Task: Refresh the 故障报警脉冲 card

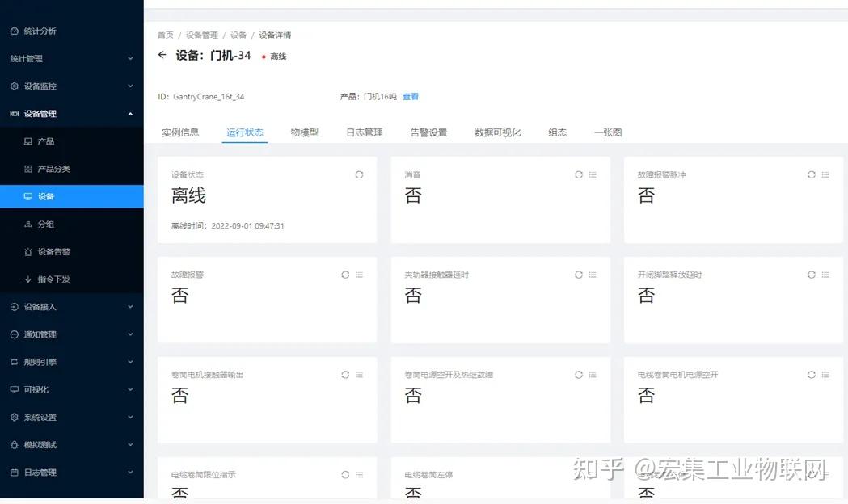Action: pos(812,174)
